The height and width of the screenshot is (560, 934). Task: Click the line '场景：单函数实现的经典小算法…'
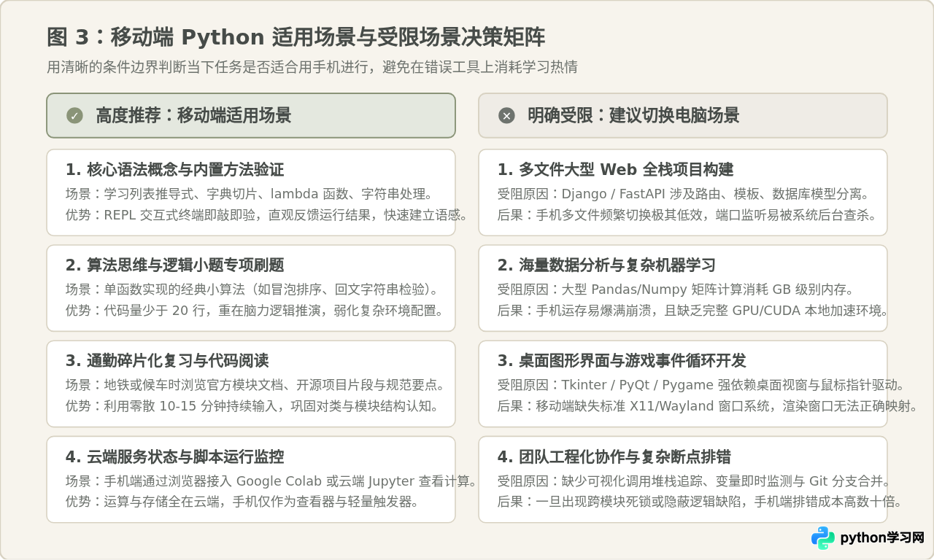252,289
